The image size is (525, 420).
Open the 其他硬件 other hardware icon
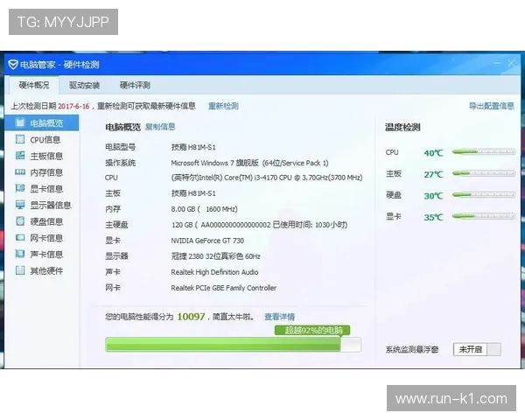[x=20, y=270]
